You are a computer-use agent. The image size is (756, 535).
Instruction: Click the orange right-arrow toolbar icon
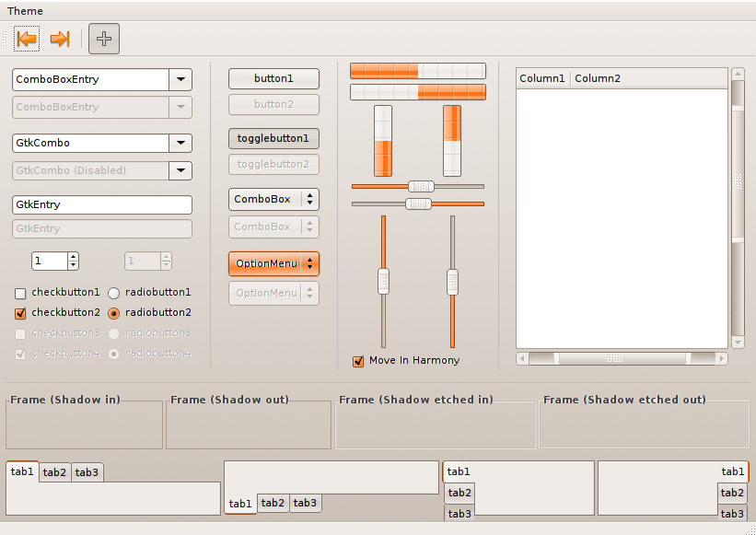(60, 39)
